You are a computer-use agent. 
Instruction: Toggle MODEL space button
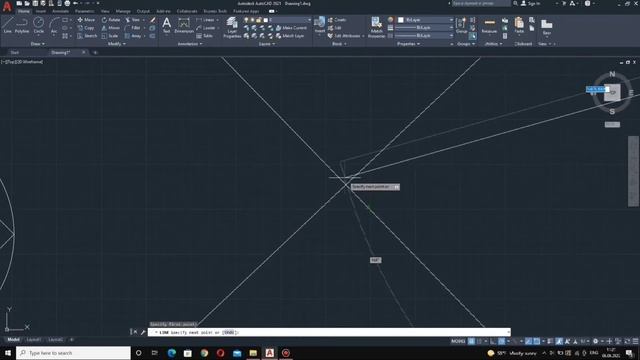pos(458,341)
